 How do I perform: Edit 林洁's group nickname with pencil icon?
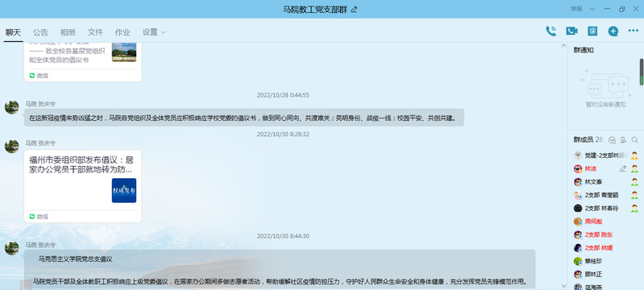coord(623,169)
